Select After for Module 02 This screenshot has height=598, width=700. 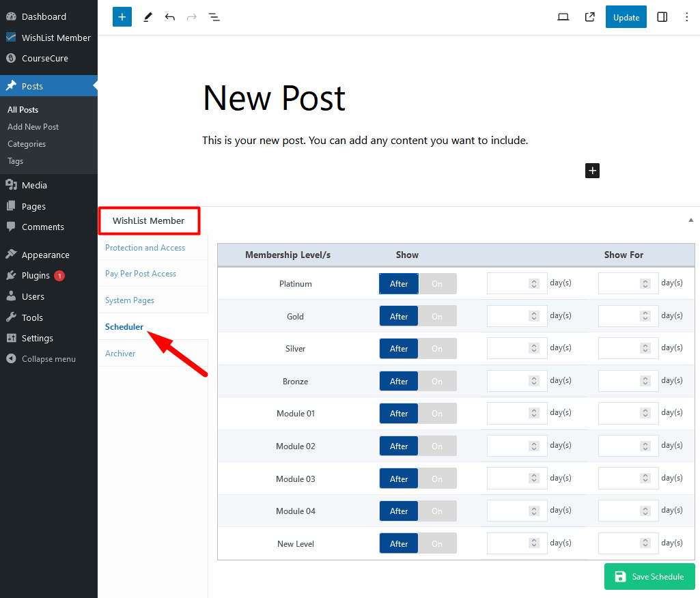point(399,446)
